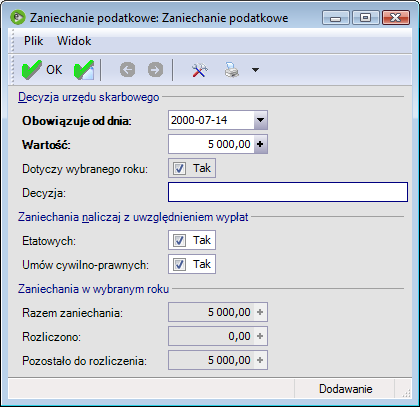Click Pozostało do rozliczenia value field

(211, 360)
